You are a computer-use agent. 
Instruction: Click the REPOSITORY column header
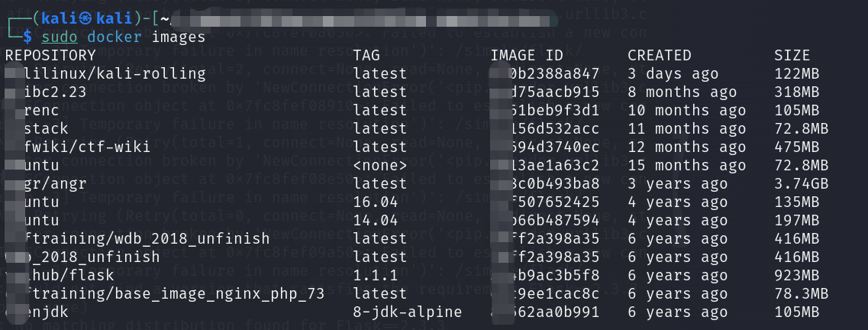(x=50, y=55)
